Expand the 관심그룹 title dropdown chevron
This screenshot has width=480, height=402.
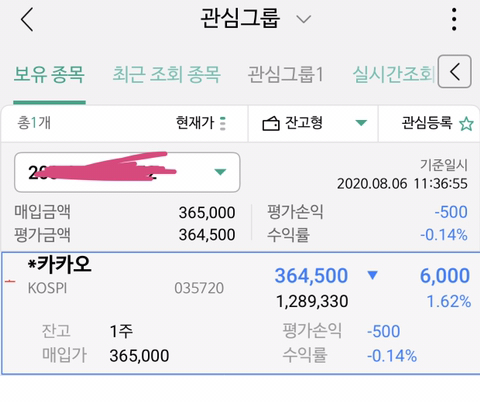coord(304,19)
